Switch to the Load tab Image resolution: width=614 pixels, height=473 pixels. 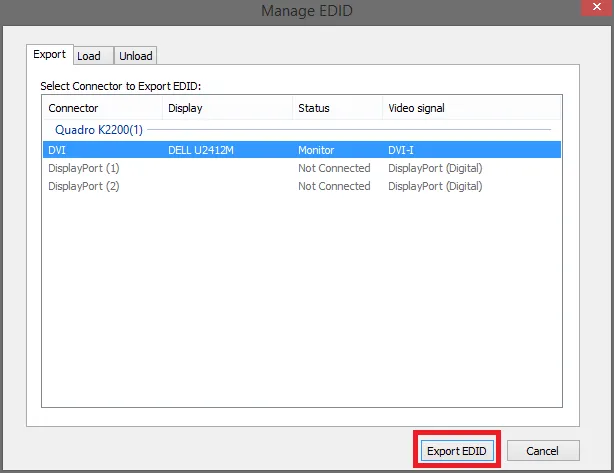(89, 56)
